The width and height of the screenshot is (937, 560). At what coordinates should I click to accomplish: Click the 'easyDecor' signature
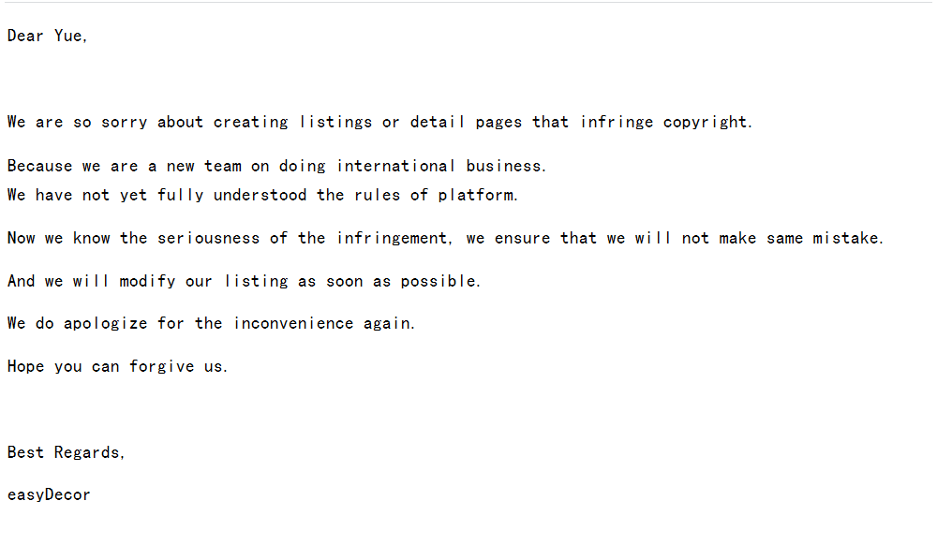coord(49,495)
